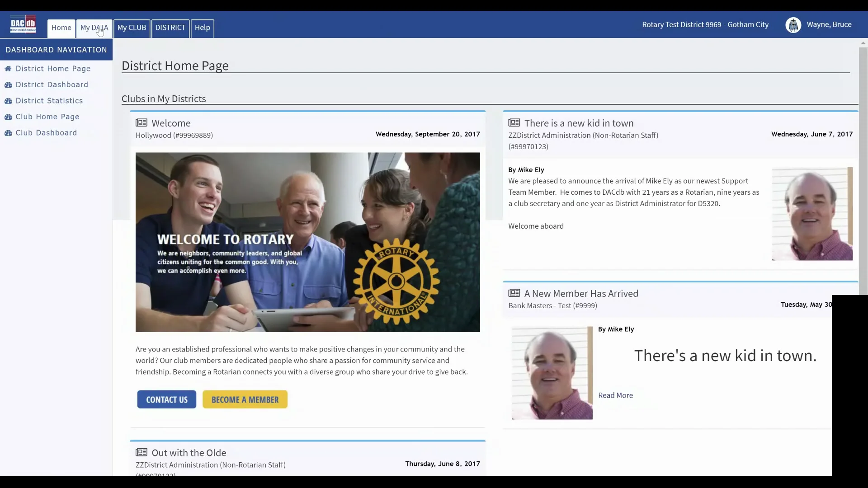Click the Out with the Olde title
Screen dimensions: 868x488
click(x=189, y=453)
